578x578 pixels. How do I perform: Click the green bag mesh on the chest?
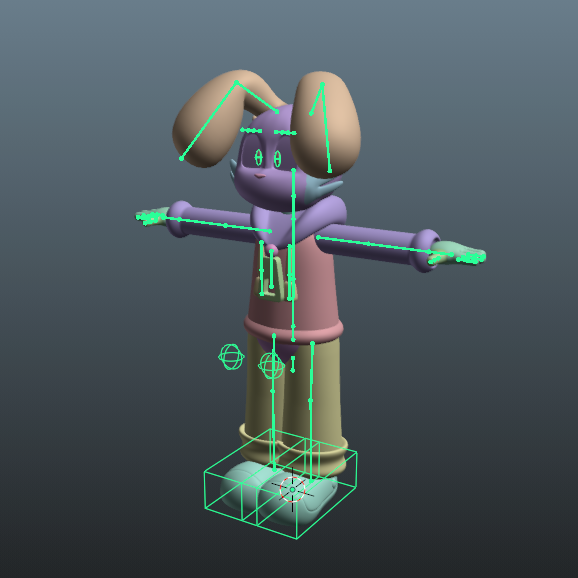pos(280,280)
